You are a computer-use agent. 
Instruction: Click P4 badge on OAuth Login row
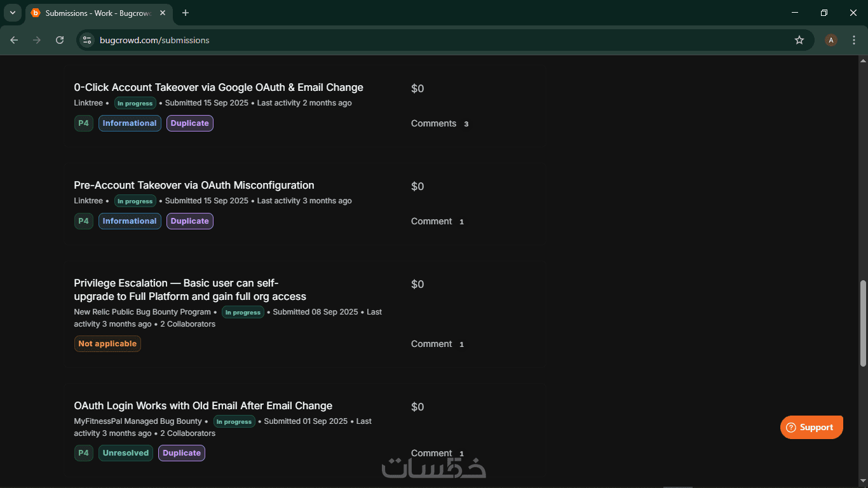point(84,453)
